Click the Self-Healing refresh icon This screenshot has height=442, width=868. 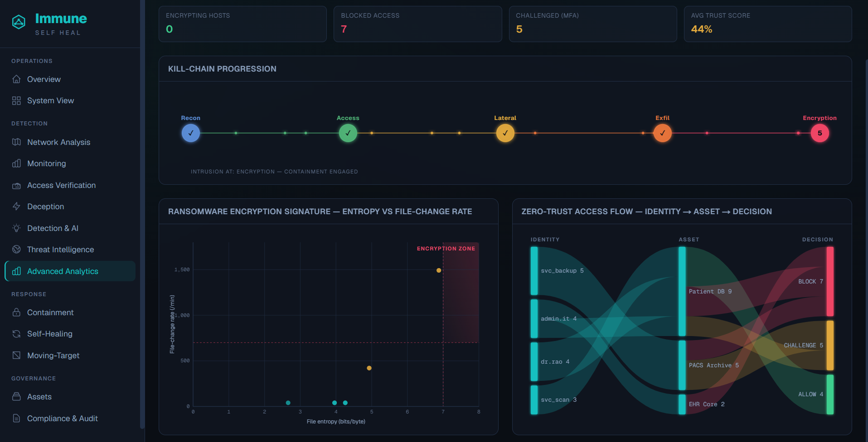[16, 334]
